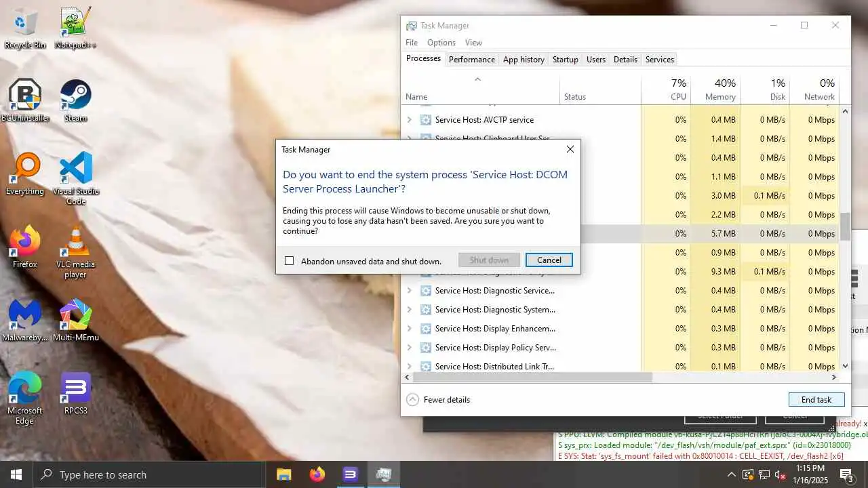Select the Processes tab

click(x=424, y=59)
